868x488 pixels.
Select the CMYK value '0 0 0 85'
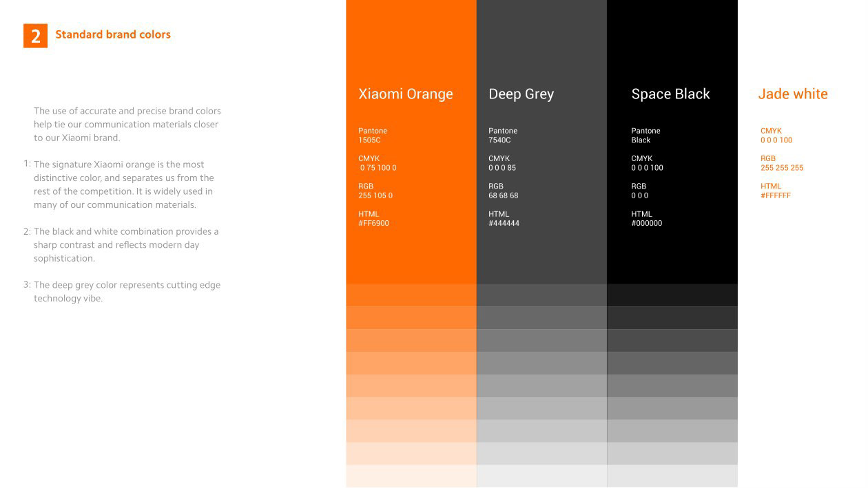click(x=502, y=168)
